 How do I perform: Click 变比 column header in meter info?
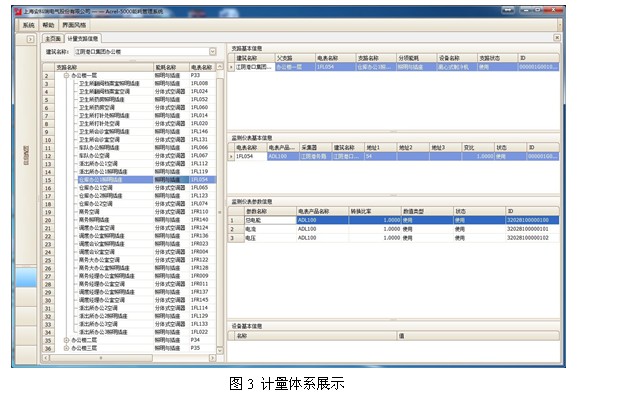(478, 148)
